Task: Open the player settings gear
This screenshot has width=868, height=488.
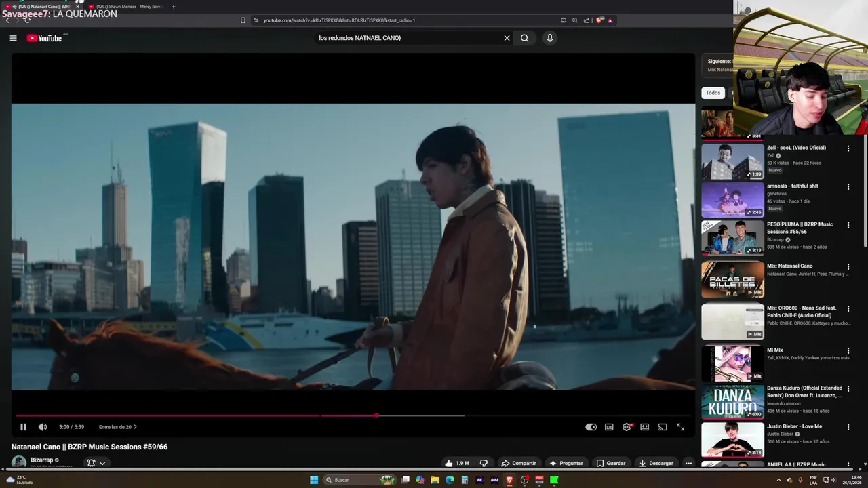Action: pyautogui.click(x=627, y=427)
